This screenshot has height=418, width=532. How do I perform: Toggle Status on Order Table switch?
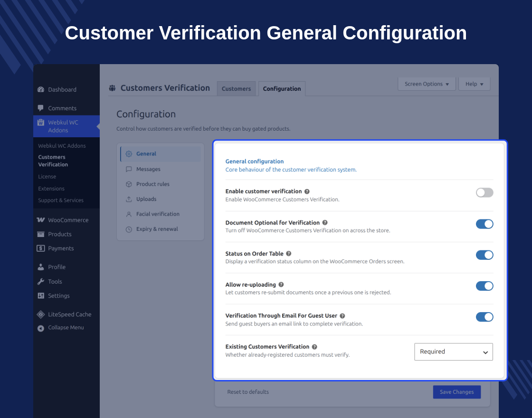pyautogui.click(x=484, y=255)
